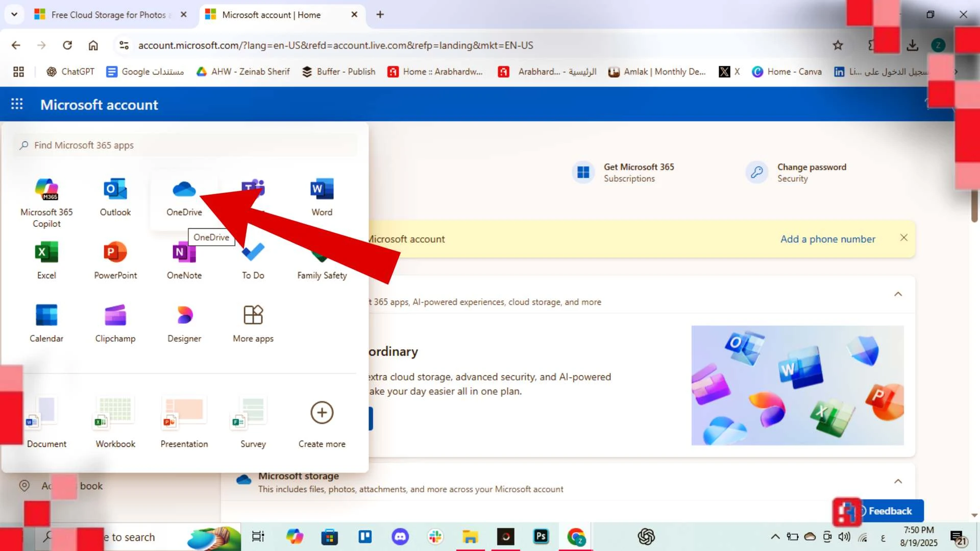Create a new Survey form
This screenshot has width=980, height=551.
click(x=253, y=422)
